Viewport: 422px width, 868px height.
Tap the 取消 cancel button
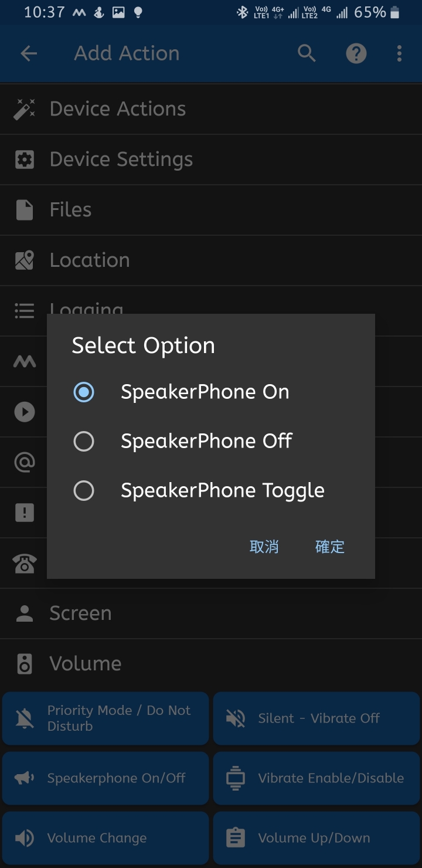[264, 547]
